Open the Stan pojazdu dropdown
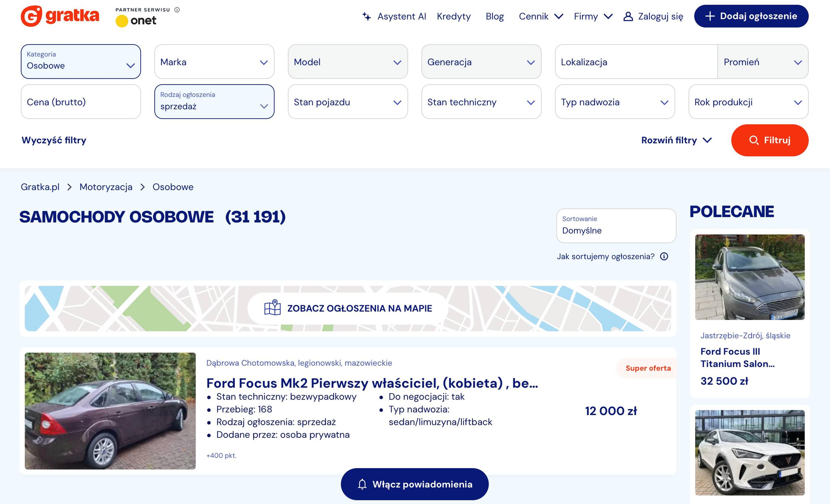The width and height of the screenshot is (830, 504). 348,101
